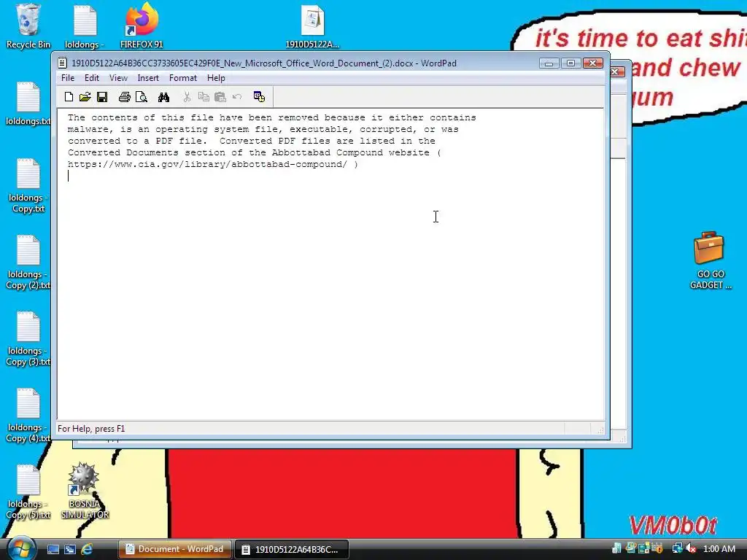
Task: Click the New document icon in WordPad toolbar
Action: point(69,97)
